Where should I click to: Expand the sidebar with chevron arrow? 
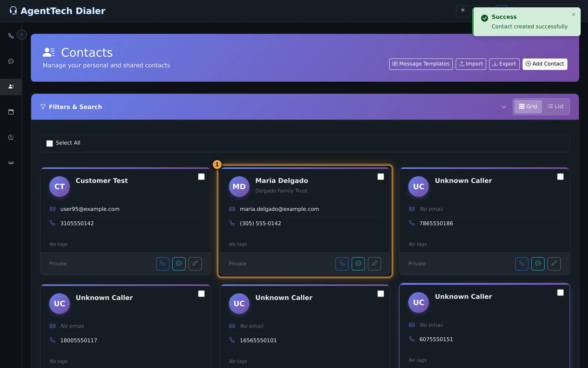[x=22, y=35]
